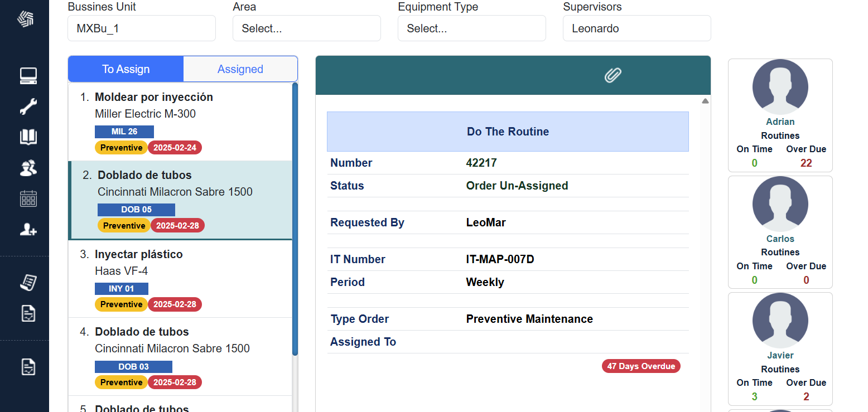Select order 3 Inyectar plástico
This screenshot has width=868, height=412.
(180, 279)
